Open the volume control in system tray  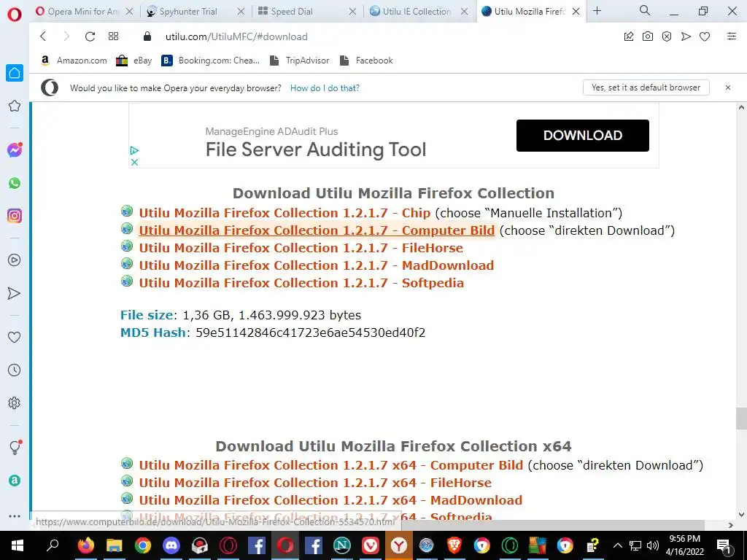[653, 545]
